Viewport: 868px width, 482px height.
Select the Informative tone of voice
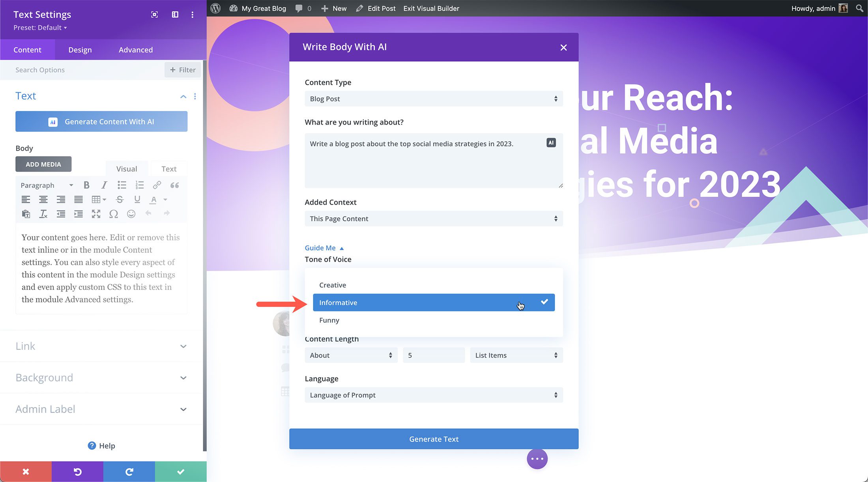pos(434,302)
